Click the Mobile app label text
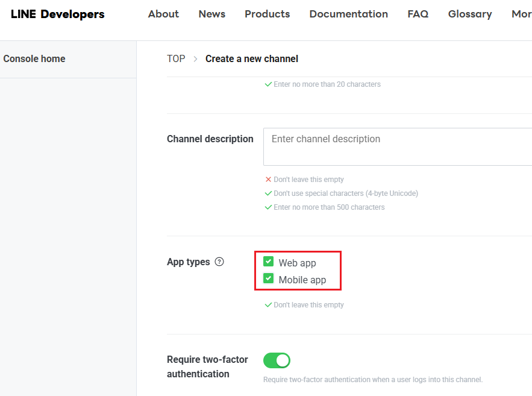This screenshot has width=532, height=396. [302, 280]
